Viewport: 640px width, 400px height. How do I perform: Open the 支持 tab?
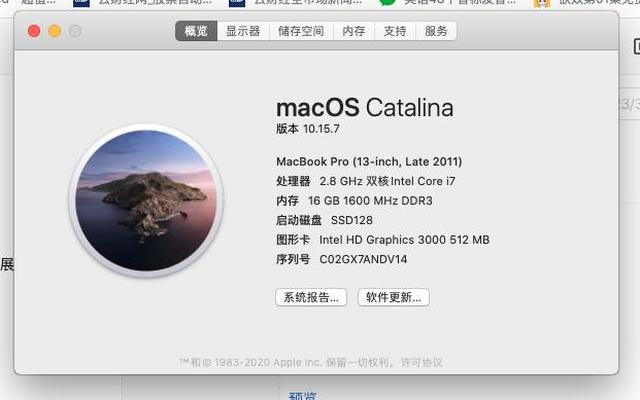click(395, 31)
